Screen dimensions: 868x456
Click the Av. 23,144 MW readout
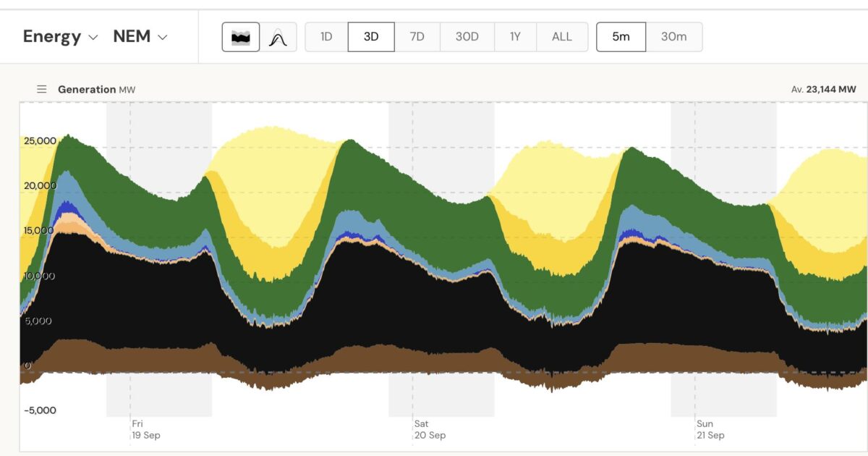pyautogui.click(x=823, y=89)
